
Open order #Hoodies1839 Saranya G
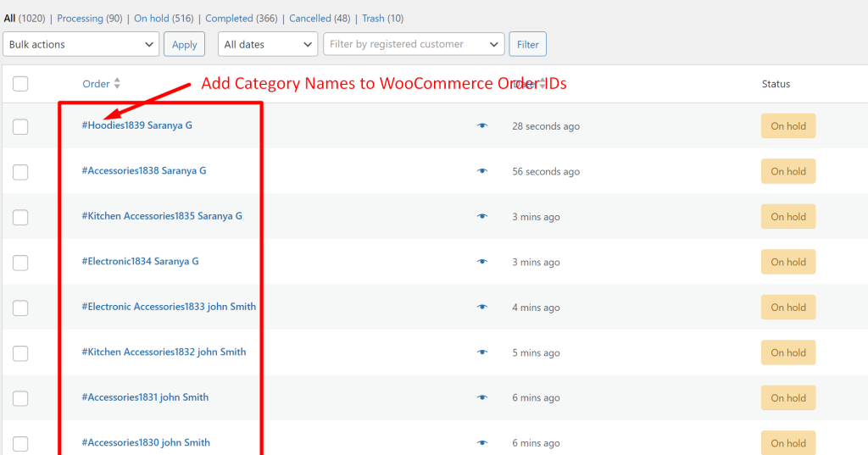[x=136, y=125]
